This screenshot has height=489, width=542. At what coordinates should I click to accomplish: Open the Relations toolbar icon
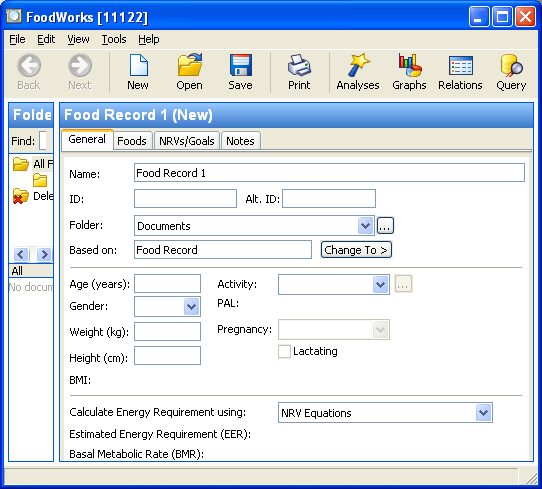(x=460, y=65)
